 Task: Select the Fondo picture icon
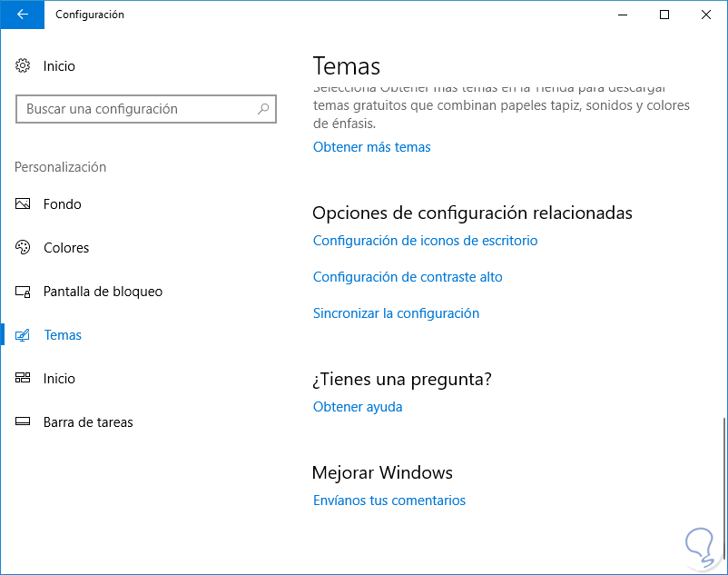point(24,204)
